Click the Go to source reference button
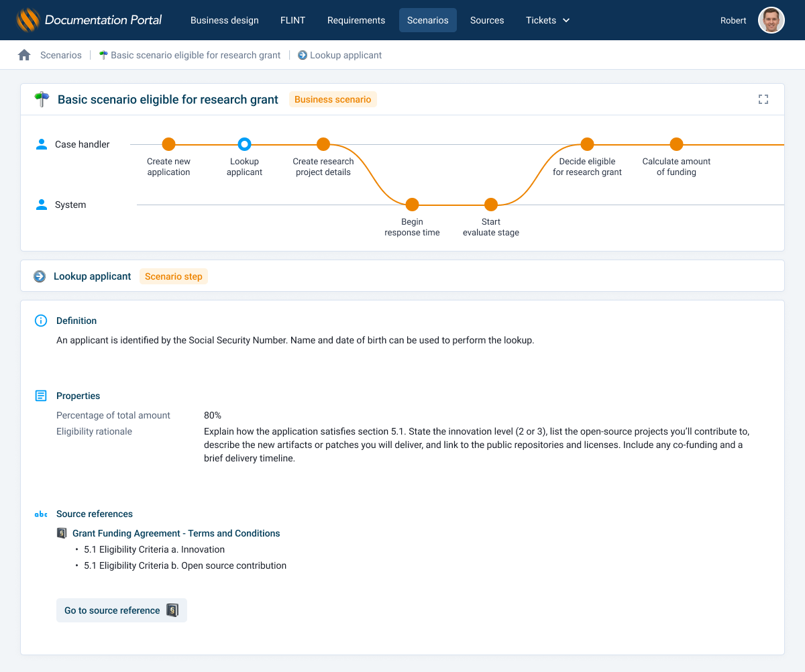 point(121,610)
